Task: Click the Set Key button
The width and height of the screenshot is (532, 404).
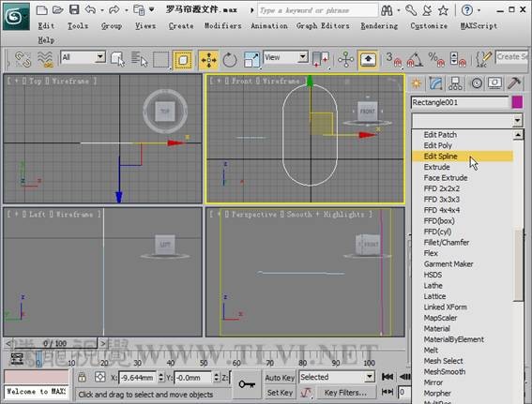Action: (x=280, y=393)
